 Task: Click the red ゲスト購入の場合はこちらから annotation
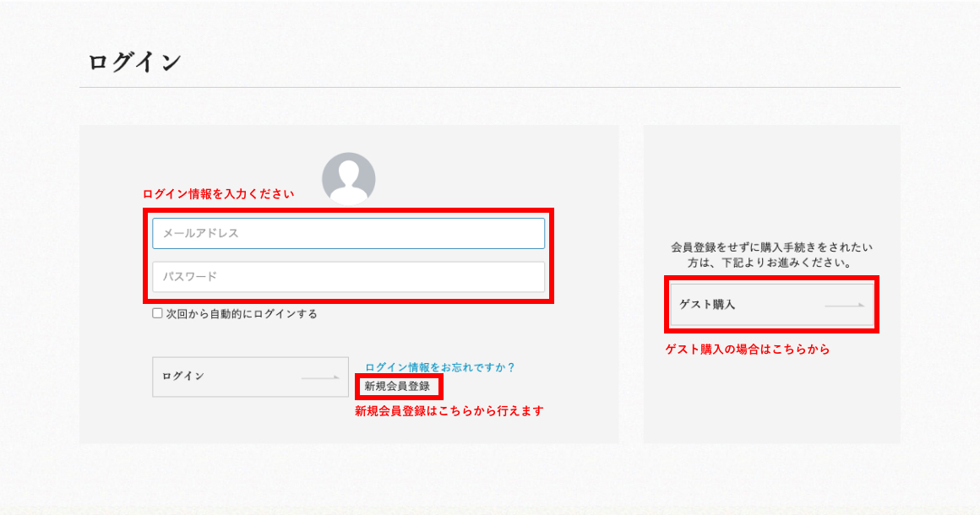pos(747,349)
